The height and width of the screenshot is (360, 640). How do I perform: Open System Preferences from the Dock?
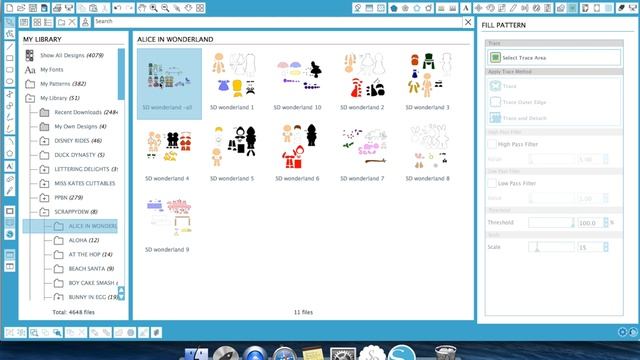point(342,353)
